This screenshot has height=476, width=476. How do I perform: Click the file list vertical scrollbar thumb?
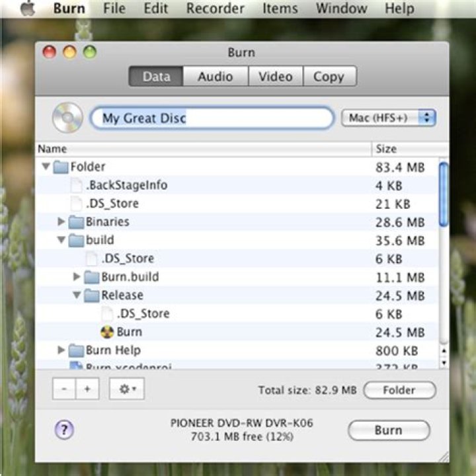[x=444, y=194]
